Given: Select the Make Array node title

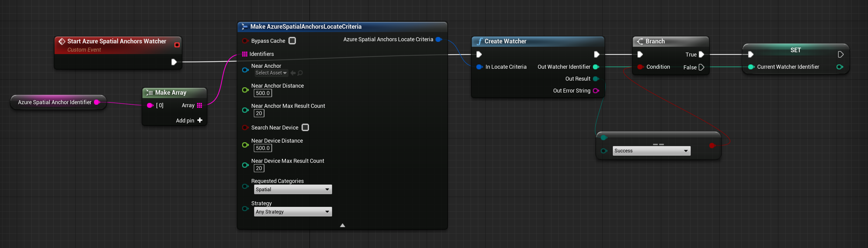Looking at the screenshot, I should [170, 93].
